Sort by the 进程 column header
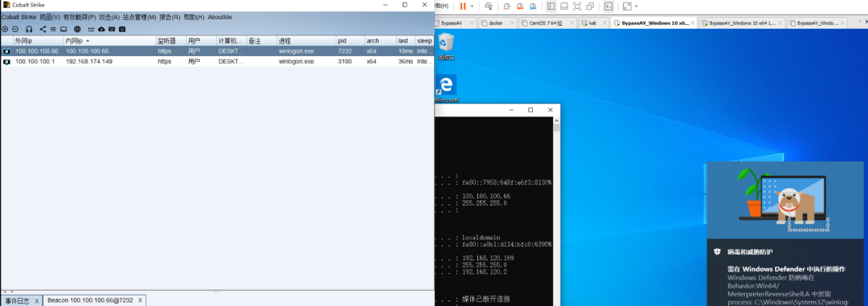Image resolution: width=868 pixels, height=306 pixels. pyautogui.click(x=306, y=41)
